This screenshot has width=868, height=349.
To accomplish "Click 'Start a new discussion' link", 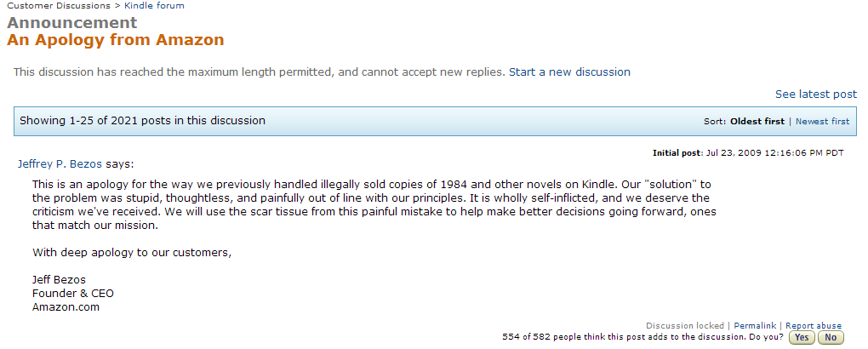I will (569, 72).
